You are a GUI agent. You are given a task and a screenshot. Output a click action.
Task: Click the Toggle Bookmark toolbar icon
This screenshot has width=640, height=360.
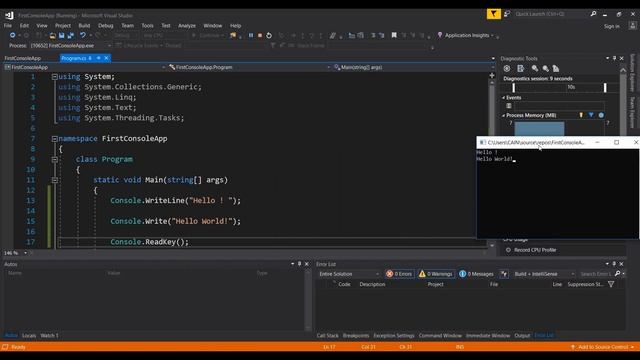[394, 36]
